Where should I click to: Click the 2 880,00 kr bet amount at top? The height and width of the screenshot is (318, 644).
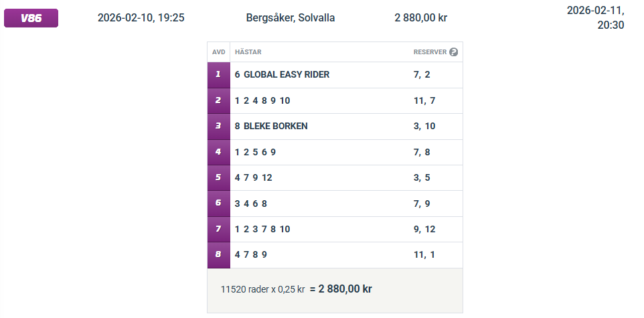point(420,18)
